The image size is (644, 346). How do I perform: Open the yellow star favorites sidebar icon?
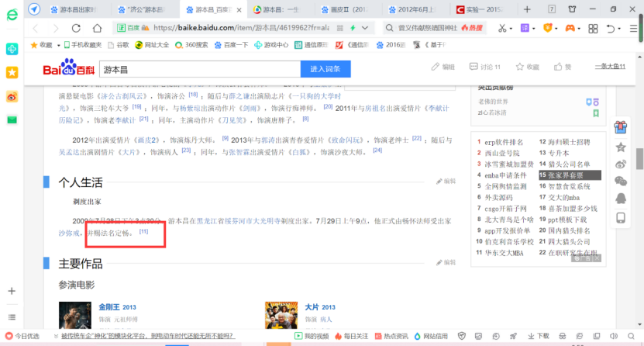click(12, 73)
